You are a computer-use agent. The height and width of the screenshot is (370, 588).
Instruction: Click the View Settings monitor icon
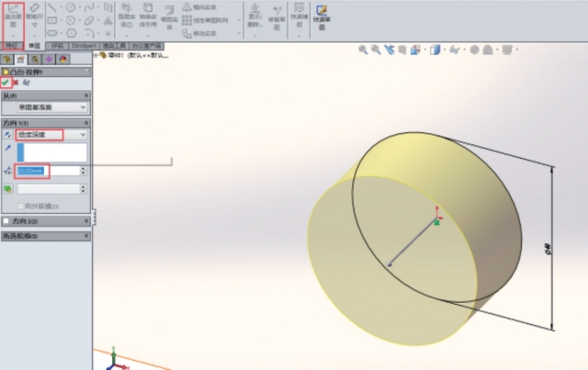point(507,50)
